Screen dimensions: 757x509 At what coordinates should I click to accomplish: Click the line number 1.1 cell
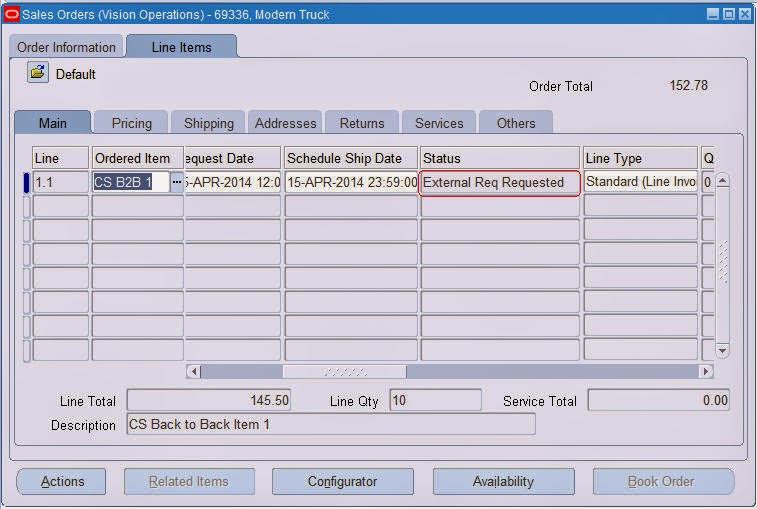[61, 183]
